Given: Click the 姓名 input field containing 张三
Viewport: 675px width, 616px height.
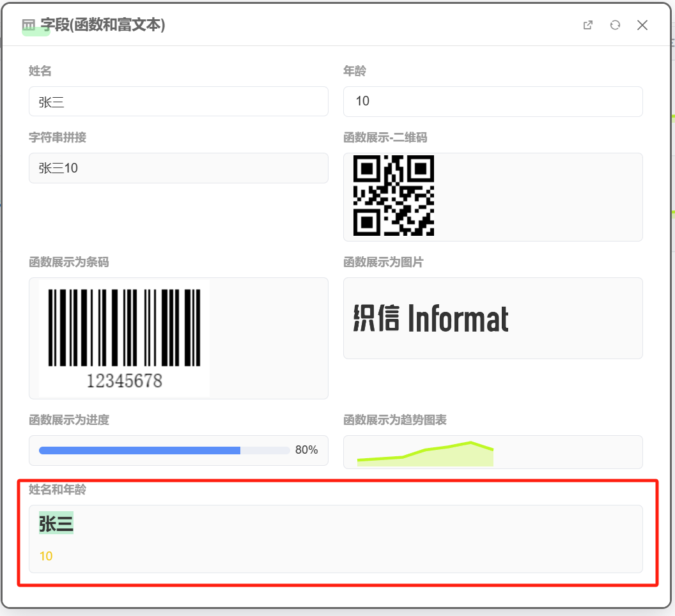Looking at the screenshot, I should coord(178,101).
